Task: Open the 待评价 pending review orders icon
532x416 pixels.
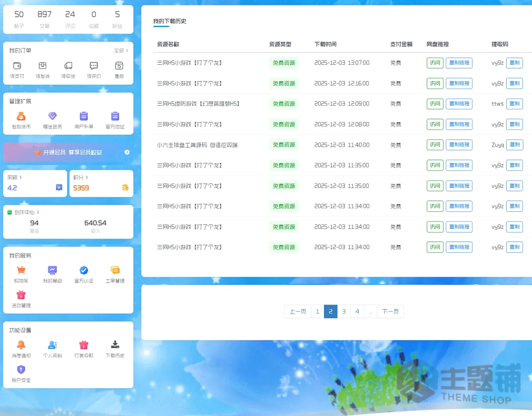Action: point(94,66)
